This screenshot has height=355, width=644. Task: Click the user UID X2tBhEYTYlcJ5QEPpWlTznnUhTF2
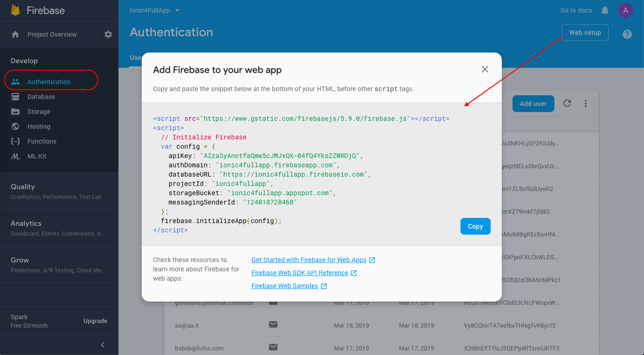(512, 348)
